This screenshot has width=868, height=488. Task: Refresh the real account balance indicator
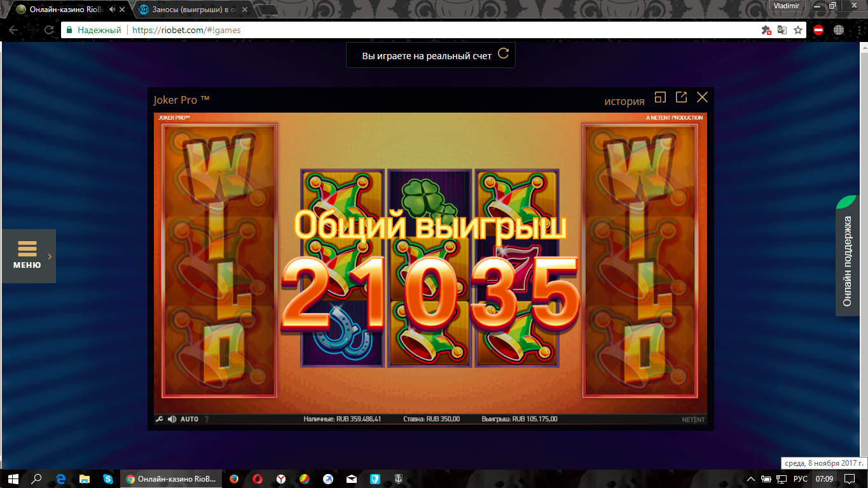pos(503,53)
